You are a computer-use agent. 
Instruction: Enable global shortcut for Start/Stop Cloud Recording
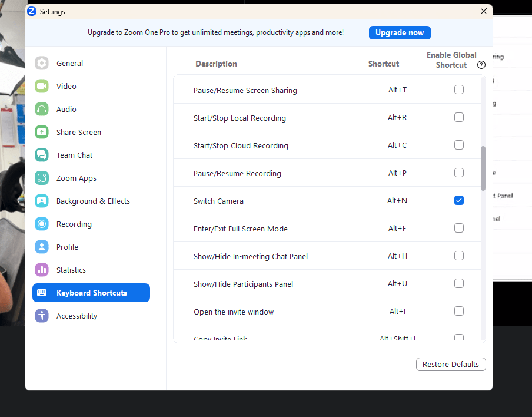458,145
